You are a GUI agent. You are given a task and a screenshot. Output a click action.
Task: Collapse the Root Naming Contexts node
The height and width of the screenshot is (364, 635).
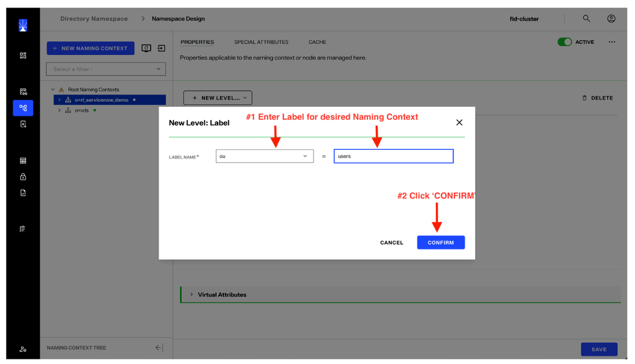tap(53, 89)
